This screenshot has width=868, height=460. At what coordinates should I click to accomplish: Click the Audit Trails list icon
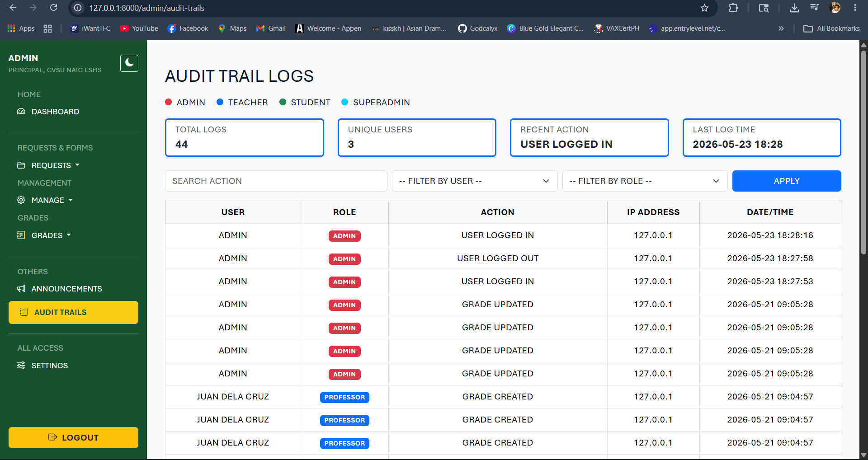(24, 312)
